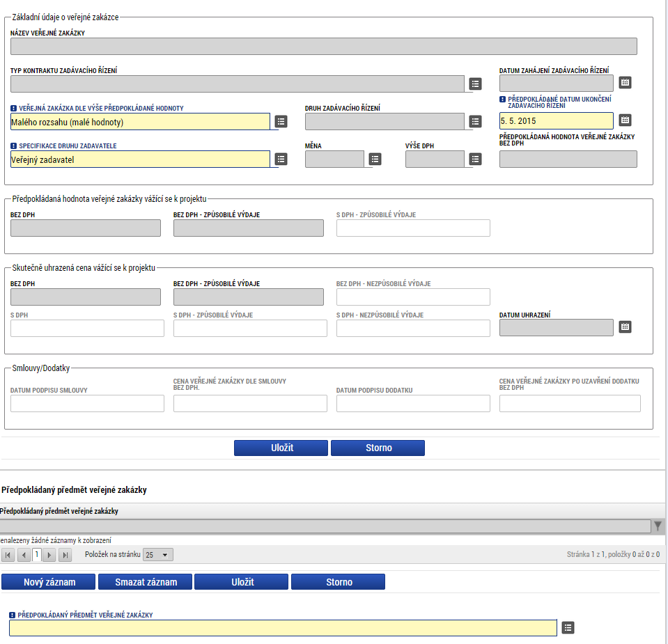Click lower Uložit next to Smazat záznam
The height and width of the screenshot is (644, 668).
pyautogui.click(x=242, y=582)
